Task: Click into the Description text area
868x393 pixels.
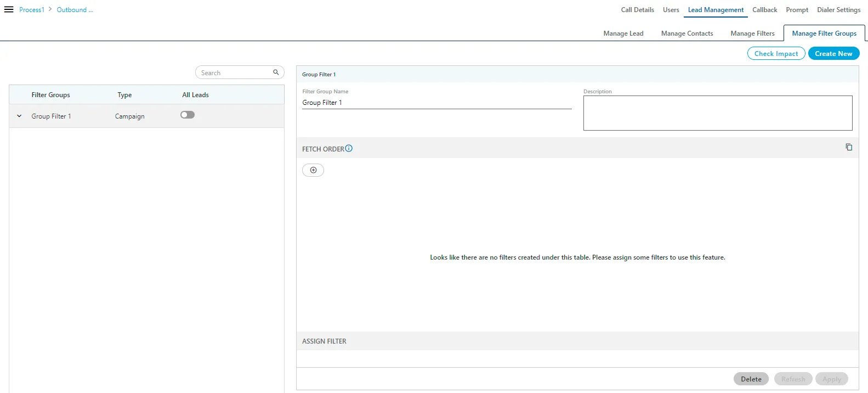Action: 718,113
